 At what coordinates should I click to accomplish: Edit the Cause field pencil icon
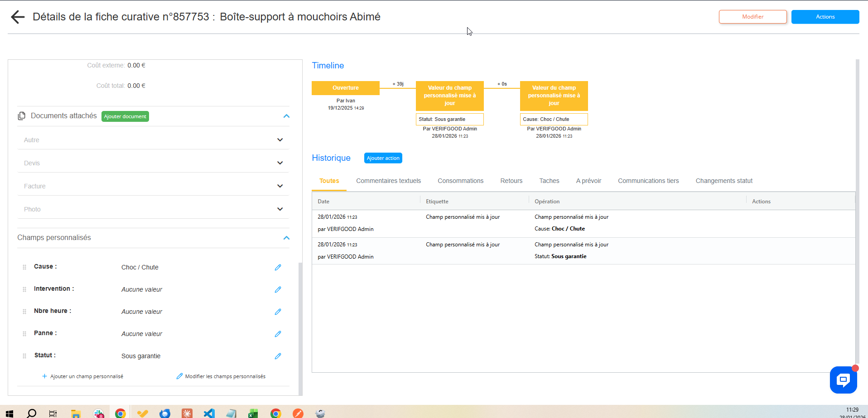tap(278, 267)
